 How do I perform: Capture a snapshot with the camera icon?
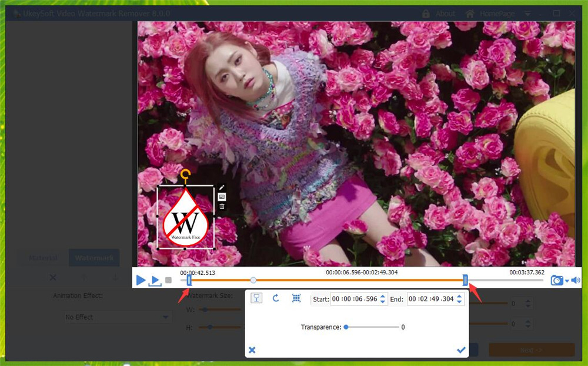coord(557,280)
